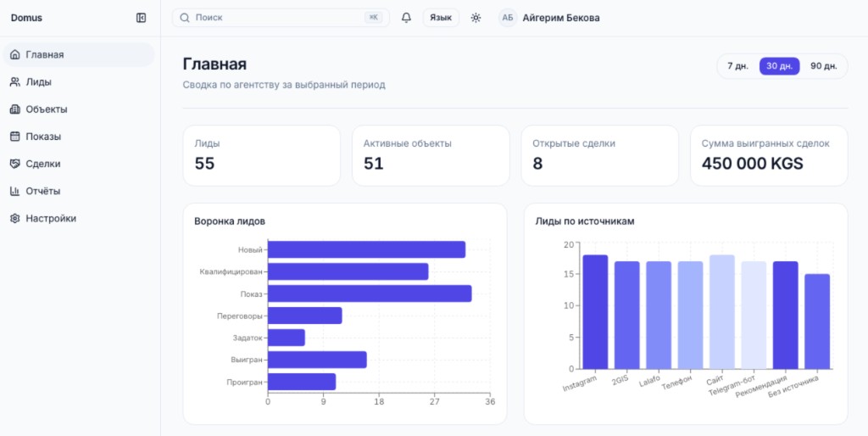The width and height of the screenshot is (868, 436).
Task: Open the Лиды sidebar section
Action: point(79,82)
